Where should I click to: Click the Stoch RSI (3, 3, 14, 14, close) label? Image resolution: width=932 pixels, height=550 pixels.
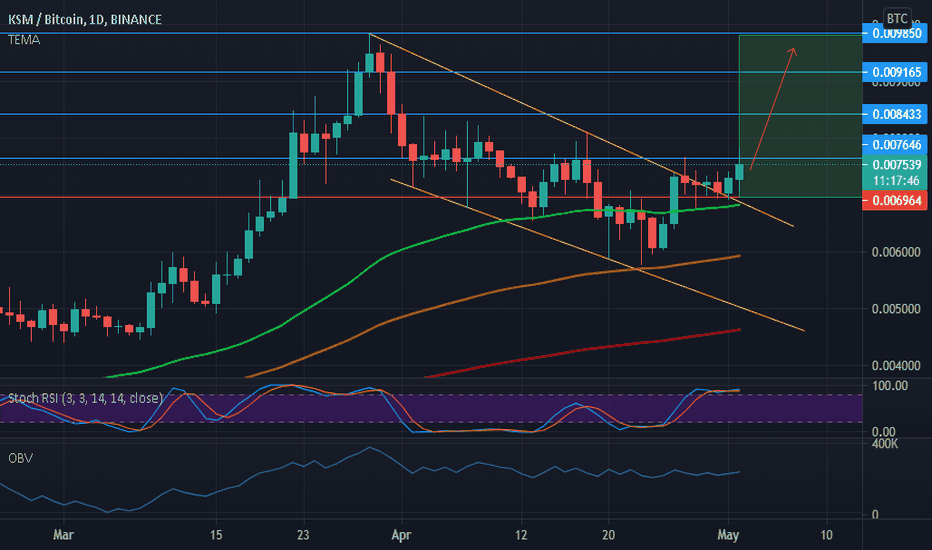85,398
